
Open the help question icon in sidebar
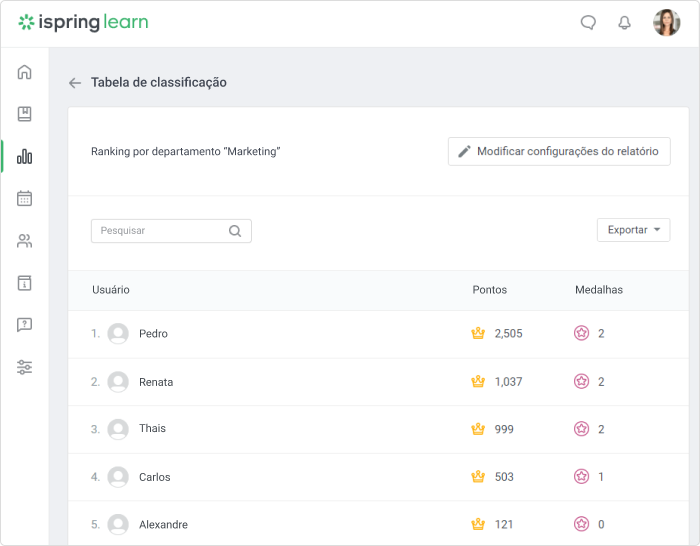click(25, 325)
